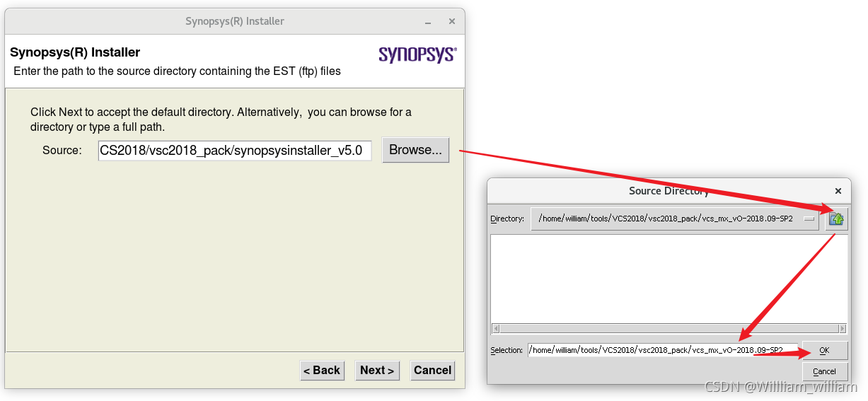Click the Synopsys logo

[417, 54]
